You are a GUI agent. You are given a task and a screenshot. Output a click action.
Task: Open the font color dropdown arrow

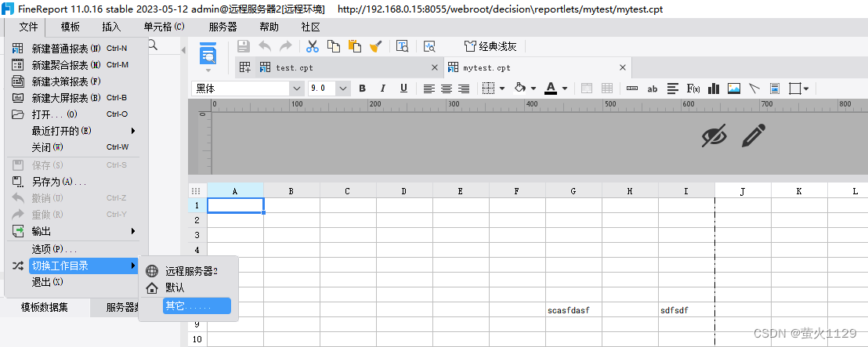click(565, 89)
